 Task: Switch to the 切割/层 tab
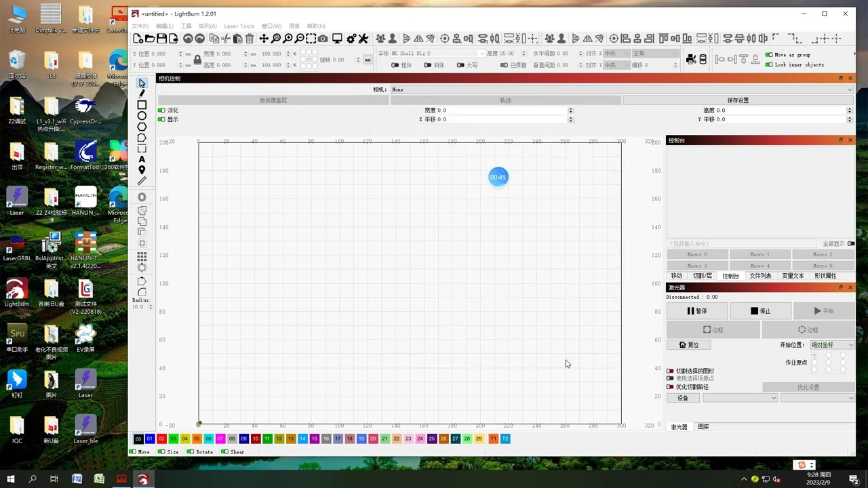tap(703, 276)
